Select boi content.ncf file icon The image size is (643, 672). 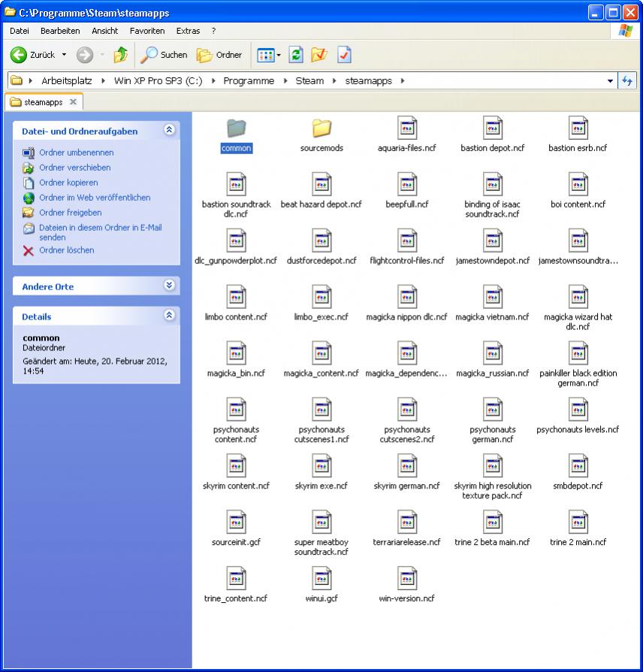(x=578, y=184)
